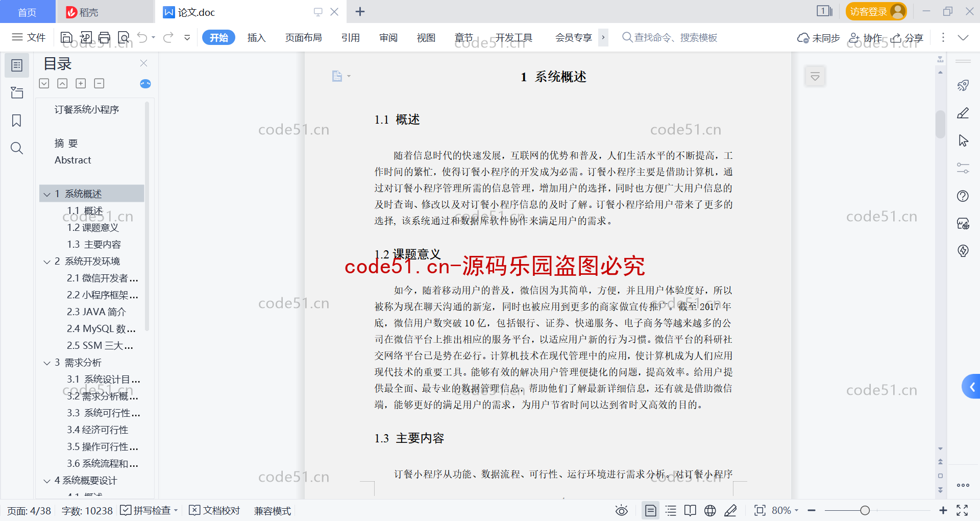Toggle 拼写检查 spelling check
The image size is (980, 521).
(149, 510)
